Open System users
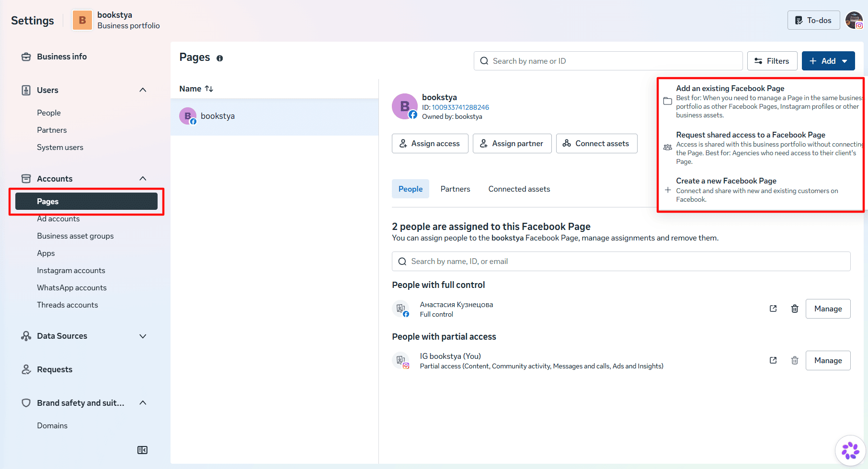The image size is (868, 469). coord(60,147)
